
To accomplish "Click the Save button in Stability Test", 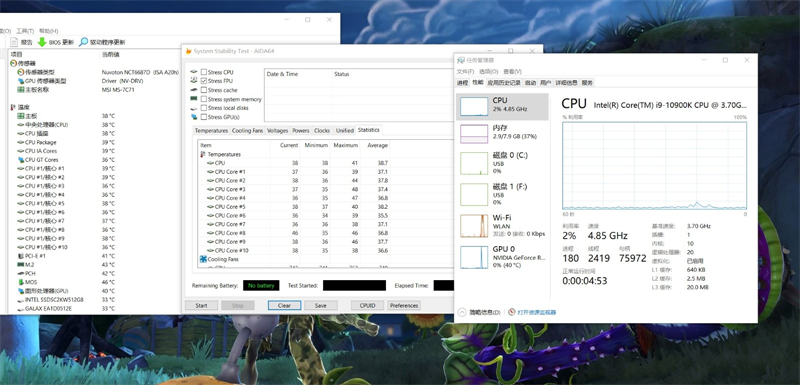I will (321, 305).
